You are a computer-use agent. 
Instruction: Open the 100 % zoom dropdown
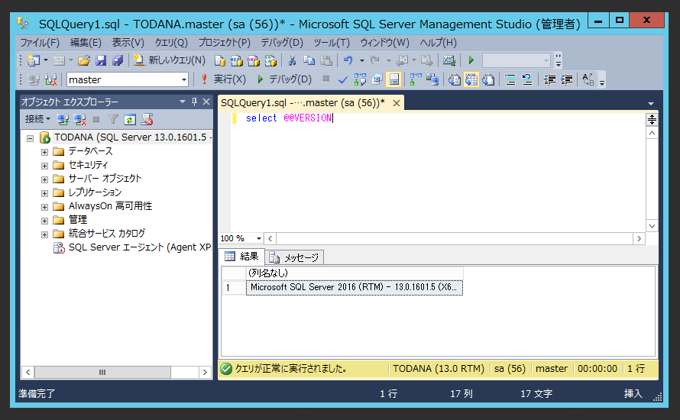pyautogui.click(x=258, y=238)
